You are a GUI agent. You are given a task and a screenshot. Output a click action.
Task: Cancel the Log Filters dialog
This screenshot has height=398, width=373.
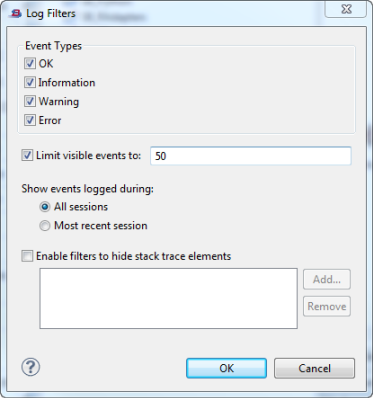tap(314, 368)
